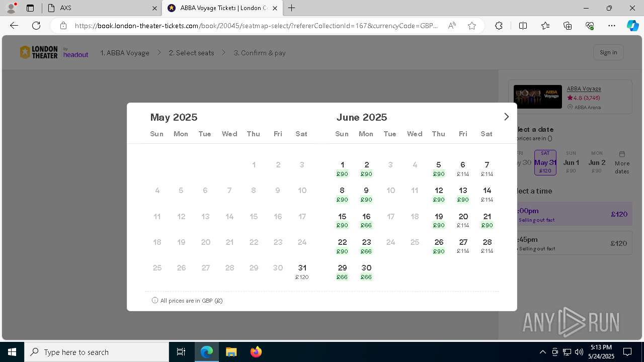Select June 6 priced £114
The height and width of the screenshot is (362, 644).
(x=463, y=168)
